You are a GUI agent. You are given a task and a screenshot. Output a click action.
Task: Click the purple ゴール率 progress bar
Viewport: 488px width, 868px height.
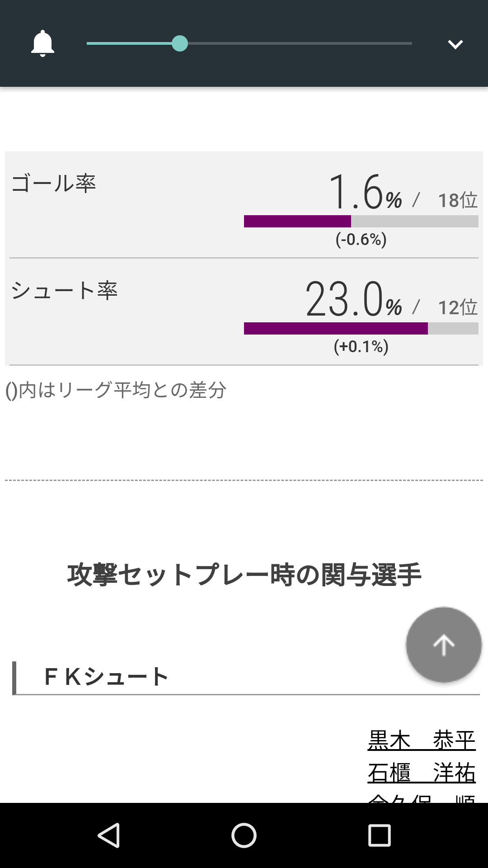pyautogui.click(x=297, y=221)
